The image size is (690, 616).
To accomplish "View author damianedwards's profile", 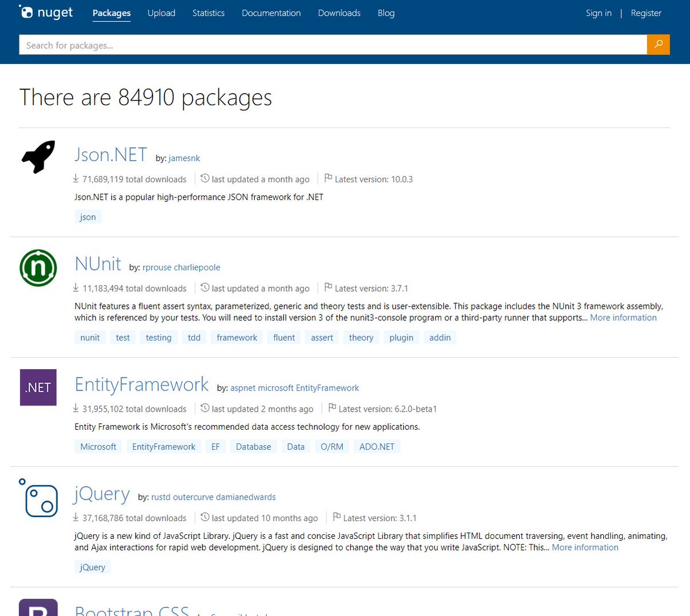I will (246, 497).
